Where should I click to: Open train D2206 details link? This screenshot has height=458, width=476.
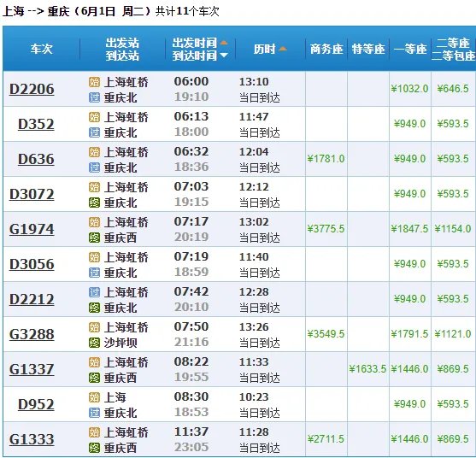(x=32, y=89)
